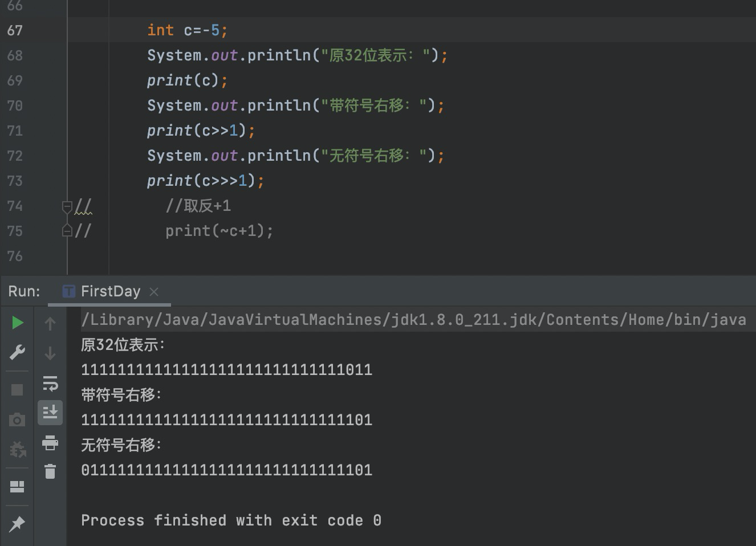Click 'Process finished with exit code 0'
The image size is (756, 546).
(x=231, y=520)
